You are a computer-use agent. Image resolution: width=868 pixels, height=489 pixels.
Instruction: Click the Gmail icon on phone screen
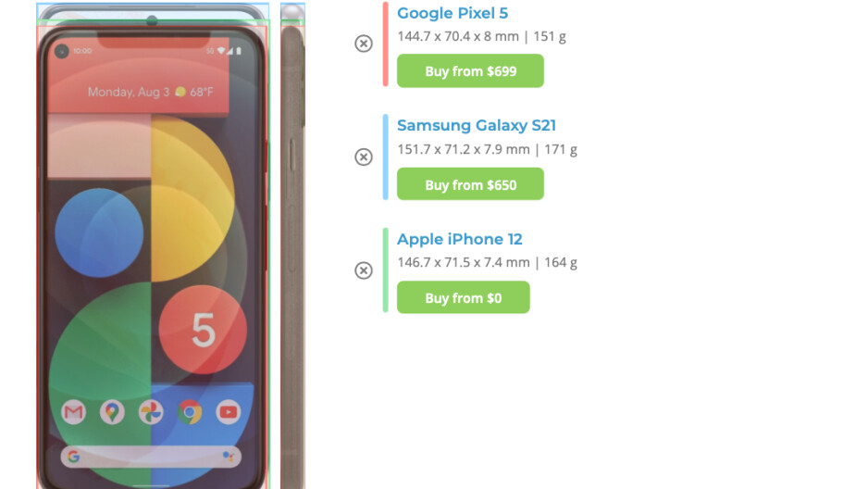click(x=74, y=412)
